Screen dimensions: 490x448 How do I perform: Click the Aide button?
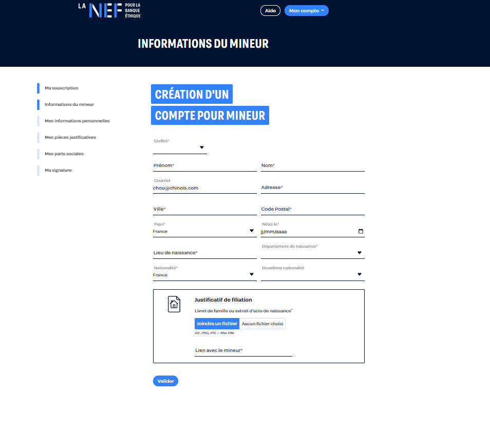click(270, 11)
